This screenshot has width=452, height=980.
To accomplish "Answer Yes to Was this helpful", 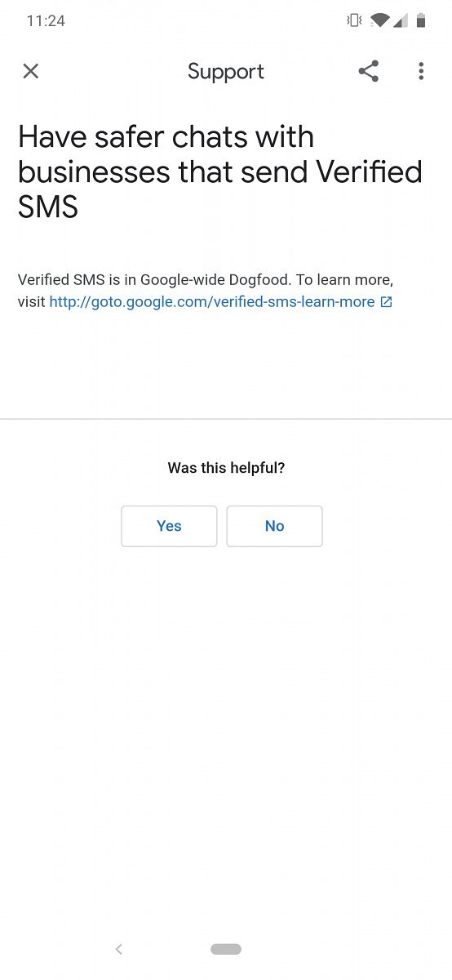I will pos(169,526).
